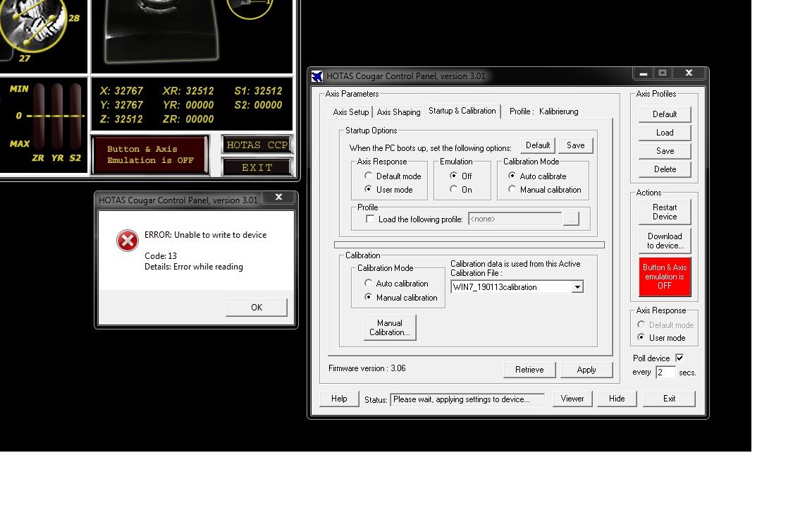Enable Load the following profile checkbox
Screen dimensions: 812x508
tap(370, 219)
